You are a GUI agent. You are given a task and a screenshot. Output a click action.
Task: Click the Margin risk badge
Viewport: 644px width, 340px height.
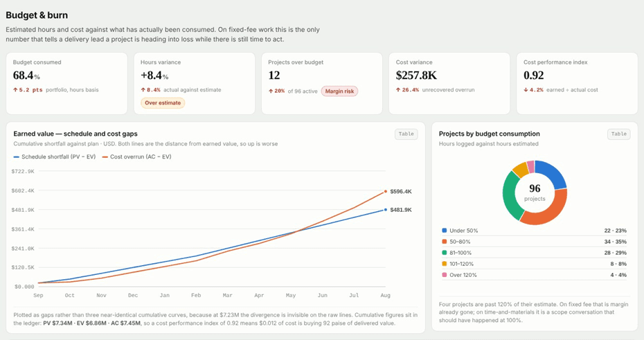[340, 91]
